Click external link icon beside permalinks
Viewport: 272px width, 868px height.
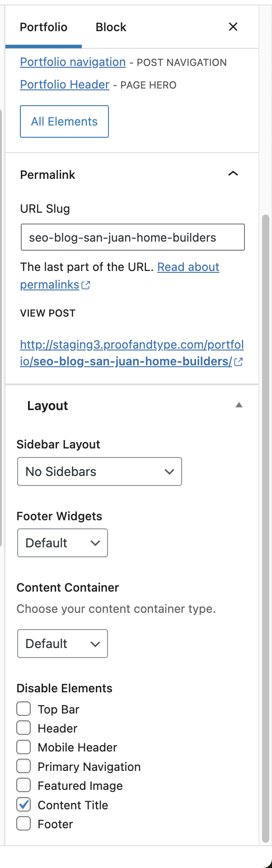click(x=86, y=285)
